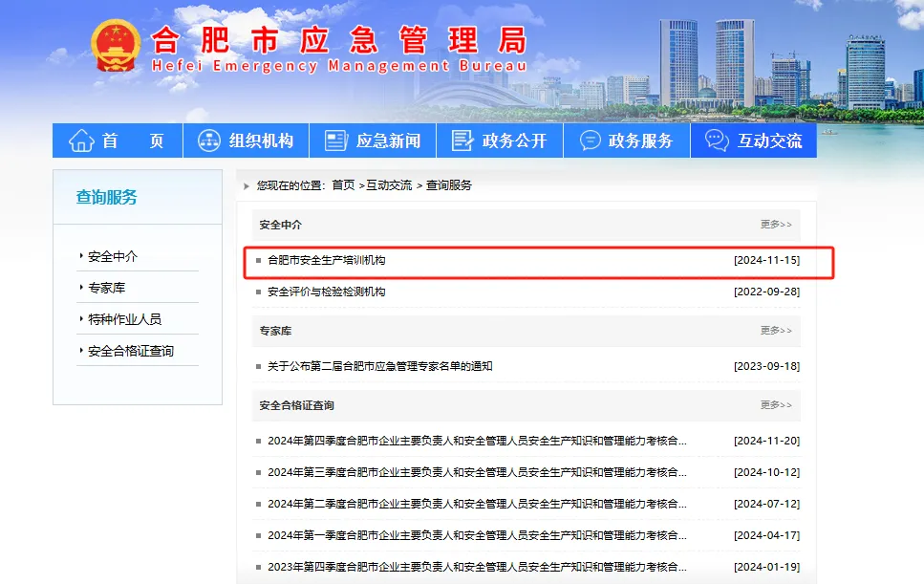Click the 组织机构 organization chart icon
The height and width of the screenshot is (584, 924).
pos(208,141)
